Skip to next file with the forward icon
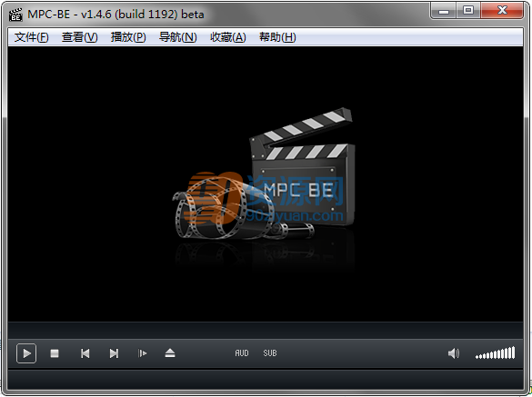 point(114,353)
